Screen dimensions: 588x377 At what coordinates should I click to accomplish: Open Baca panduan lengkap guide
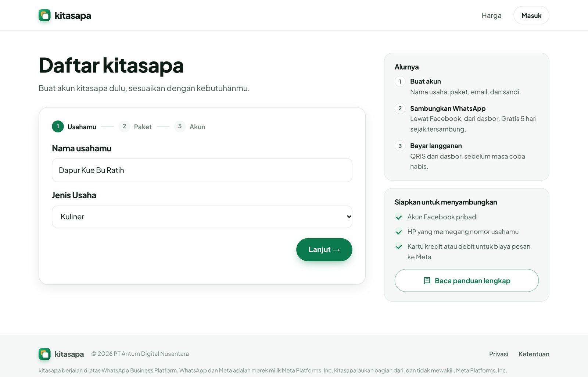click(466, 281)
